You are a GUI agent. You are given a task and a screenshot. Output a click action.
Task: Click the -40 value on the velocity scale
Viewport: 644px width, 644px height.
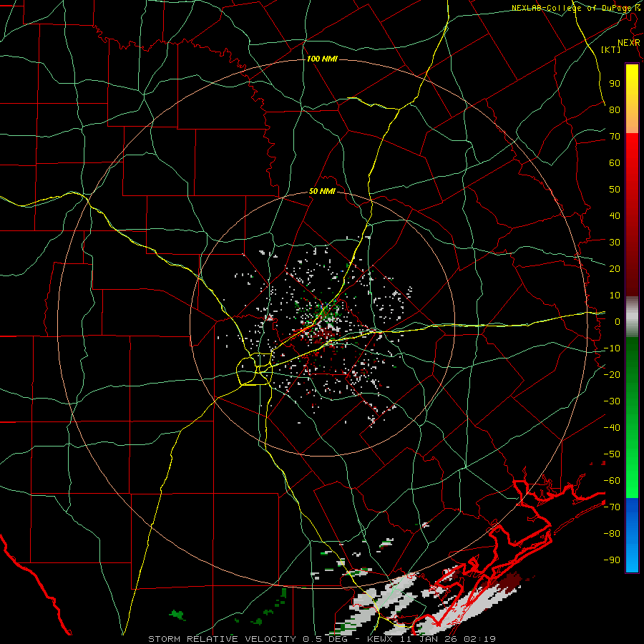click(x=612, y=428)
